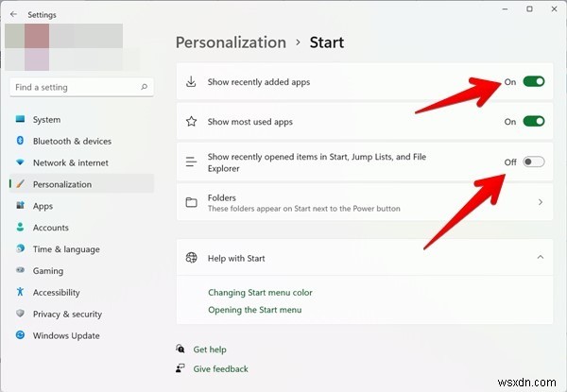Click the user profile picture area
The width and height of the screenshot is (567, 392).
click(63, 47)
